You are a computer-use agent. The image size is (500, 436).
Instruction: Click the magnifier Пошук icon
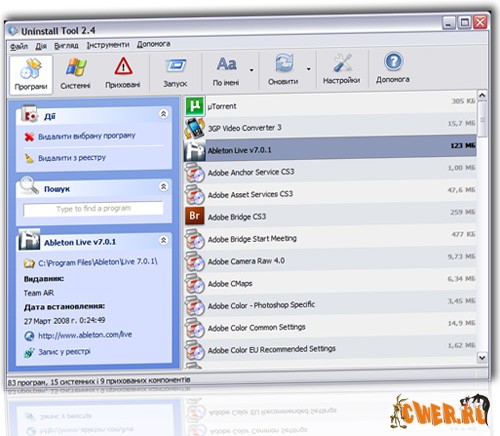tap(29, 185)
